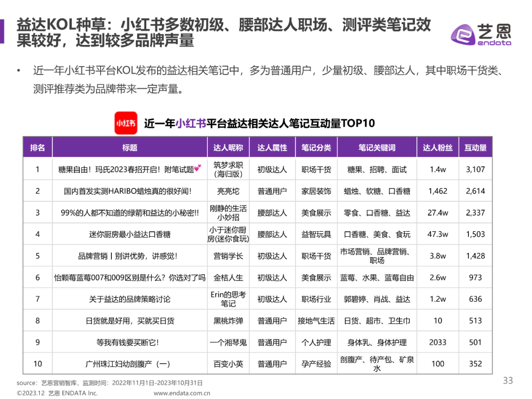Click creator name 一个湘琴鬼

pyautogui.click(x=228, y=342)
